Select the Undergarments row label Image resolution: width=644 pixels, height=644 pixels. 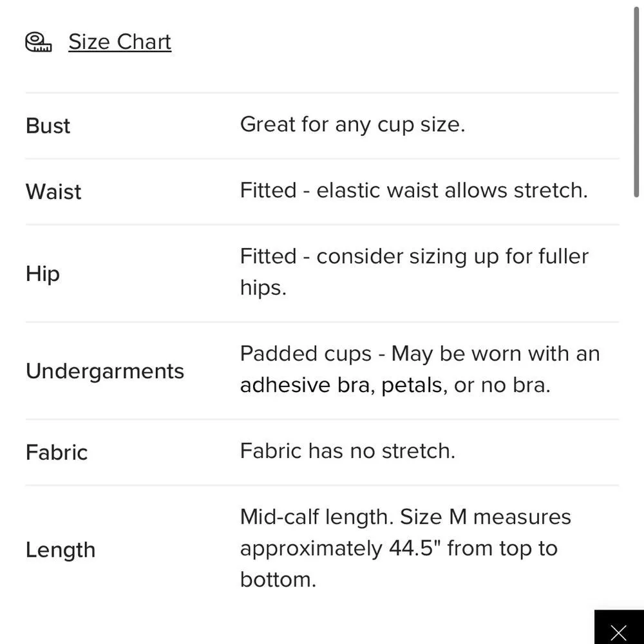(x=105, y=371)
